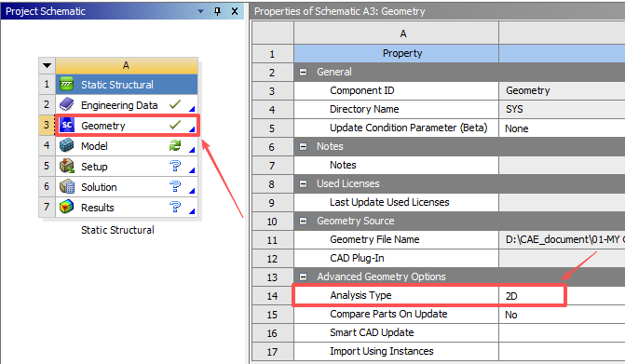Click the Setup cell icon
The image size is (625, 364).
click(x=66, y=166)
